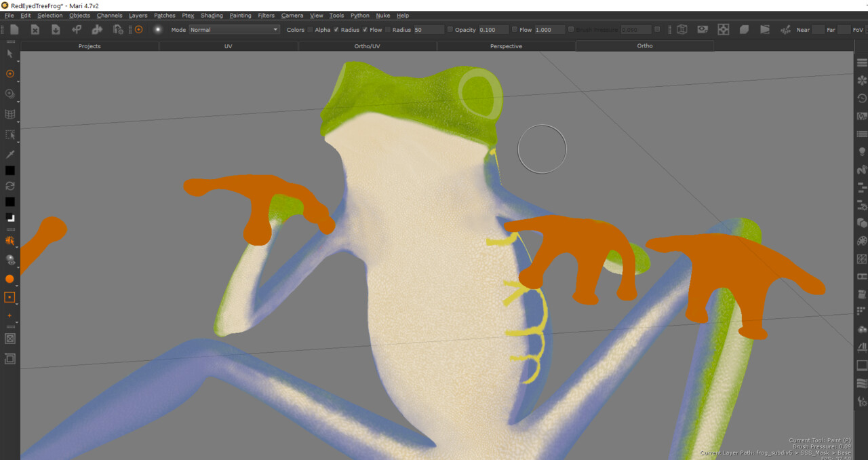Click the Near clipping input field
The image size is (868, 460).
point(818,30)
